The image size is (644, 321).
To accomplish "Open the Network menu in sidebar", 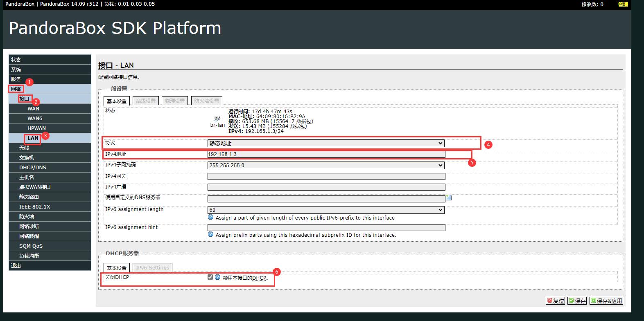I will (x=50, y=89).
